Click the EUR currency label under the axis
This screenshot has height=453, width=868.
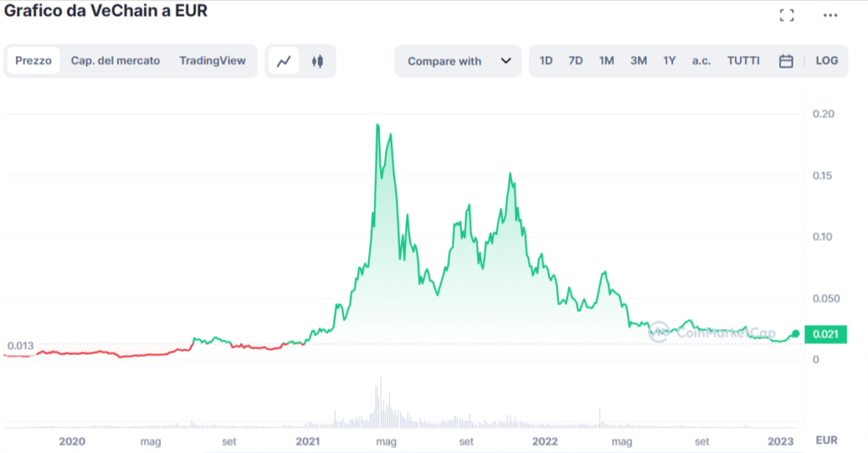[x=826, y=440]
